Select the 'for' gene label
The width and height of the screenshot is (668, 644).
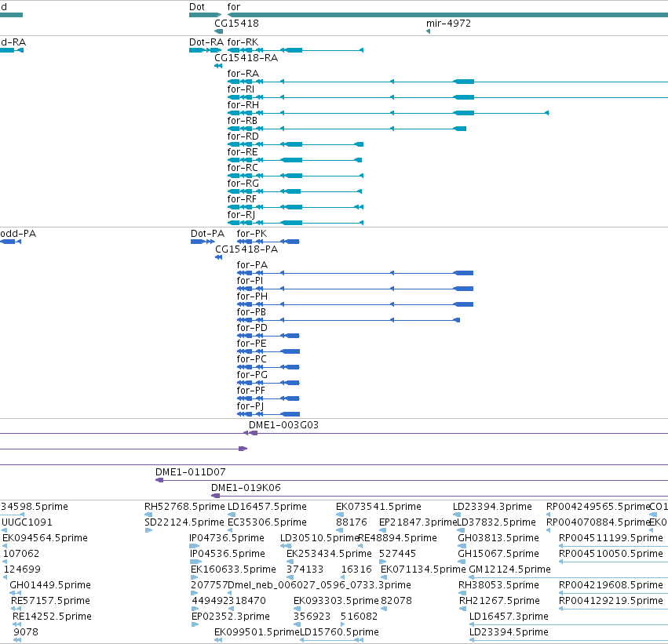233,7
